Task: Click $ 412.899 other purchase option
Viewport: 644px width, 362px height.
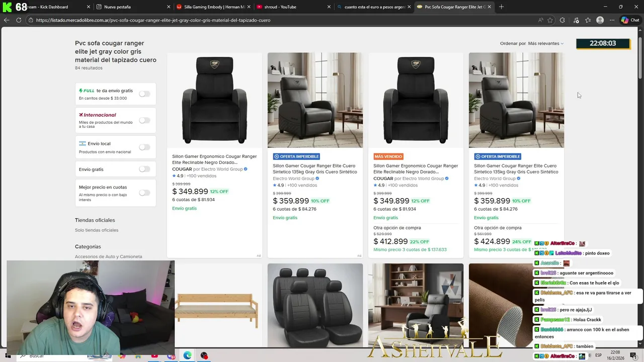Action: [390, 242]
